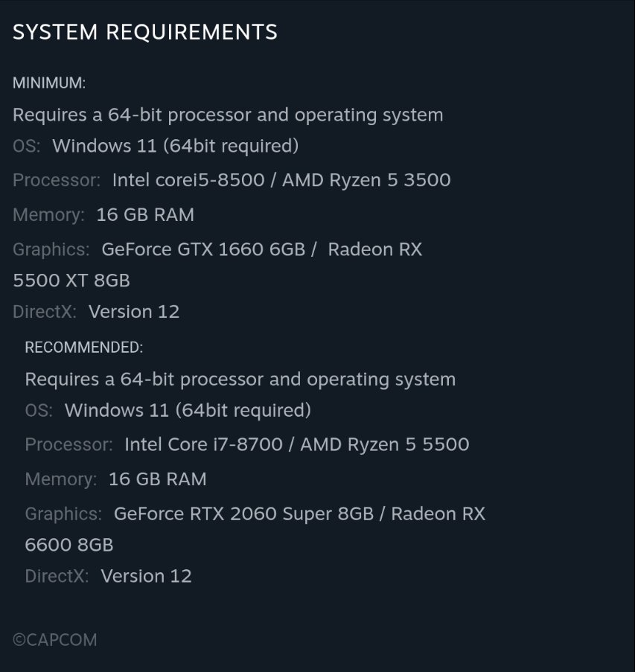
Task: Click the 6600 8GB line
Action: [x=69, y=545]
